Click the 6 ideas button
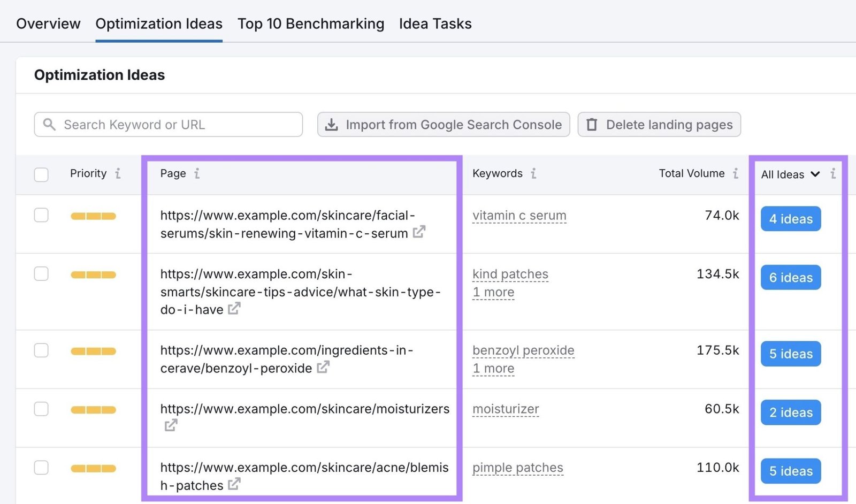Image resolution: width=856 pixels, height=504 pixels. [x=791, y=278]
